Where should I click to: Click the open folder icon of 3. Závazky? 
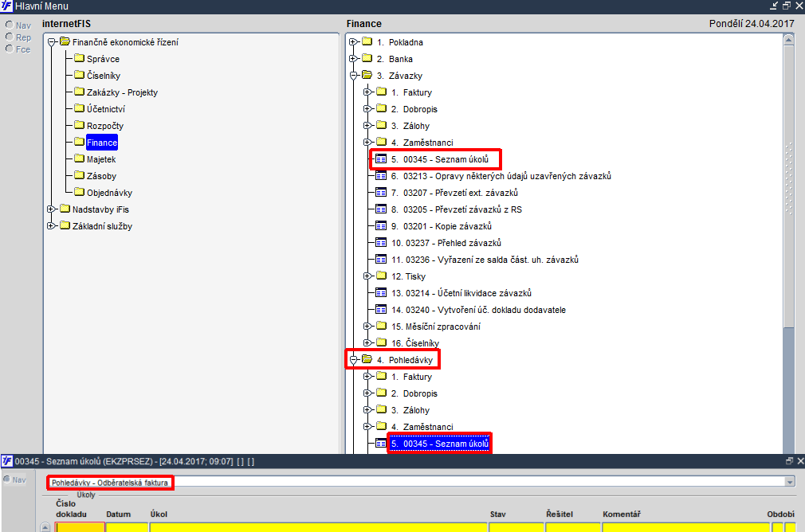point(367,75)
